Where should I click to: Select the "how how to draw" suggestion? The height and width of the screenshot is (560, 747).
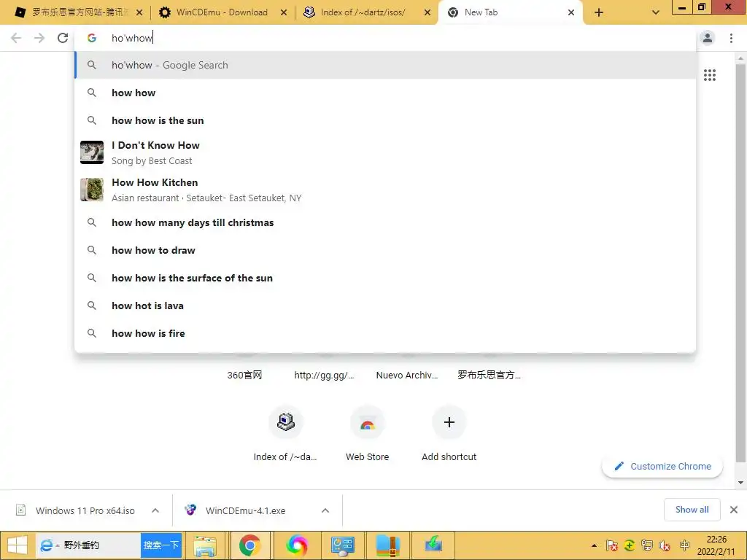coord(385,250)
